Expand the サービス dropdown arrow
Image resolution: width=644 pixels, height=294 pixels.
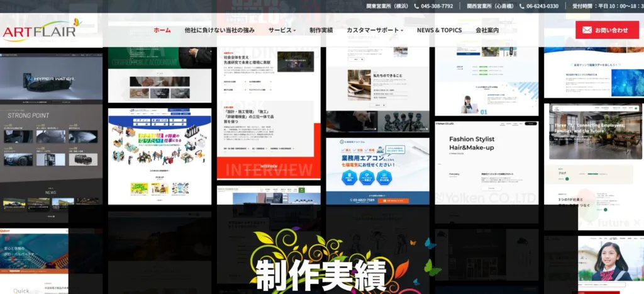(294, 31)
